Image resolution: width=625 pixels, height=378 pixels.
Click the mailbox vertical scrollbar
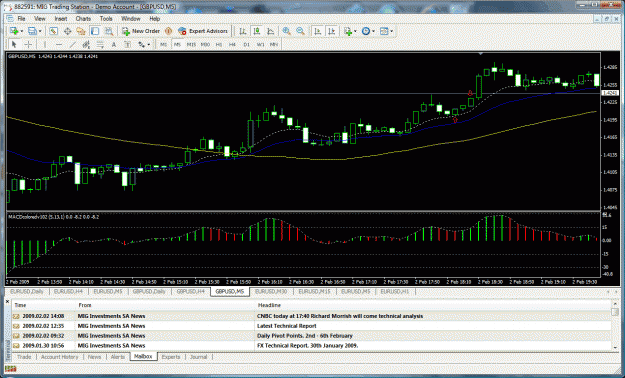tap(615, 325)
